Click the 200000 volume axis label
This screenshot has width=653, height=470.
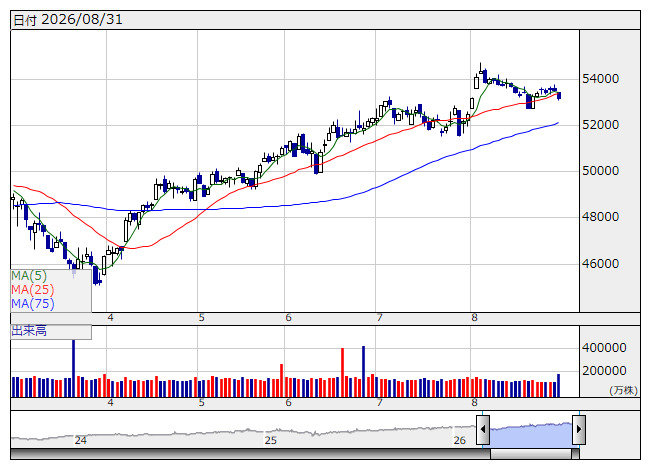coord(604,371)
